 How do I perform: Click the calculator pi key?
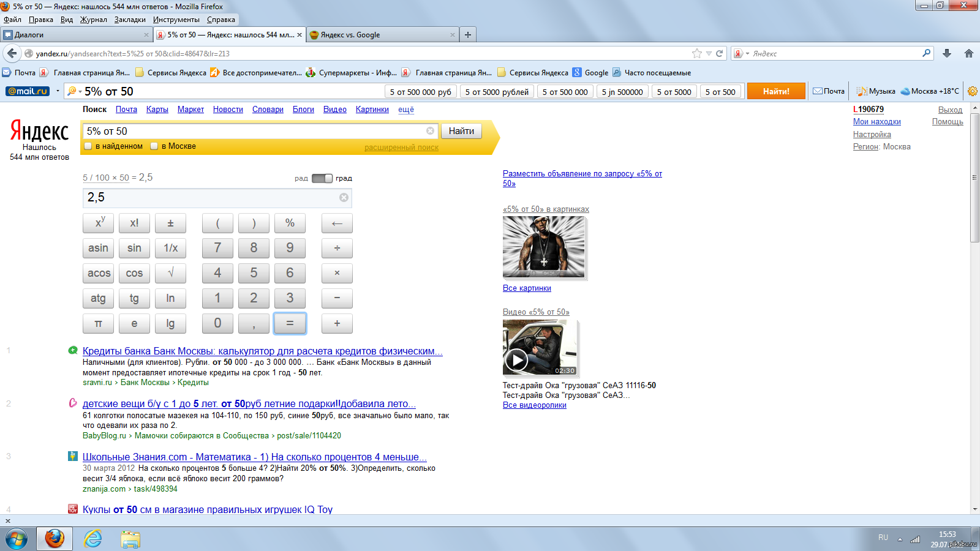point(98,323)
